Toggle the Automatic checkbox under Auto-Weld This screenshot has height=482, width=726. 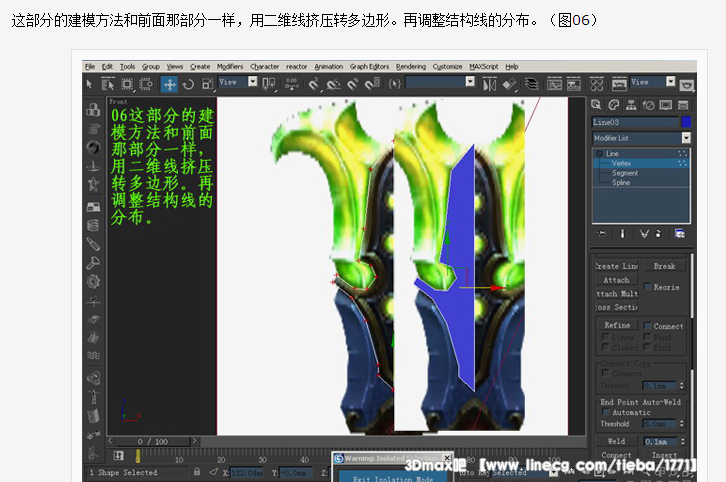point(606,412)
